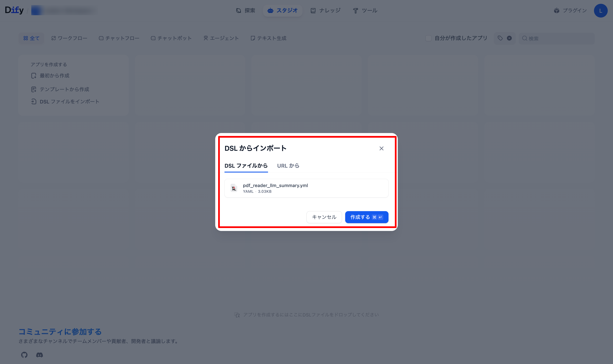The height and width of the screenshot is (364, 613).
Task: Open the tag filter icon near search
Action: (x=500, y=38)
